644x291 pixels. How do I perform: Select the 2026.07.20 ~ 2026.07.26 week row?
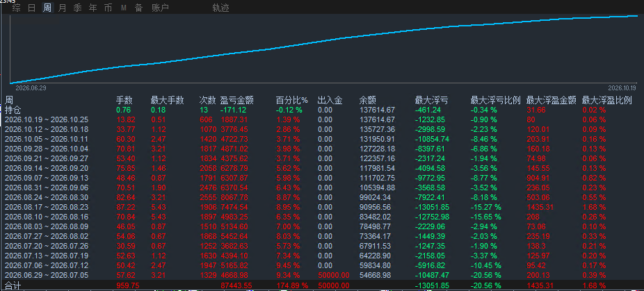coord(322,245)
